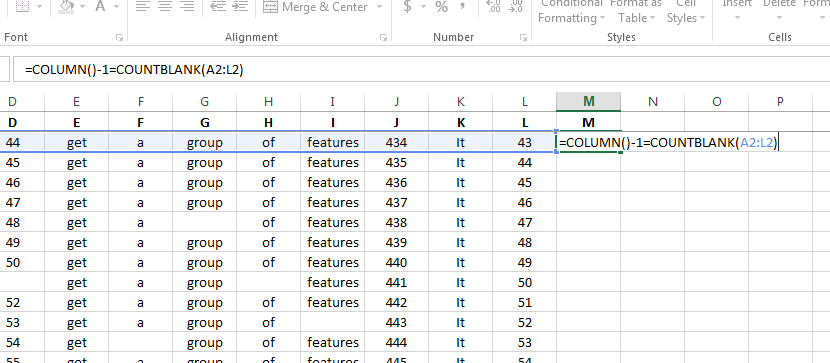830x363 pixels.
Task: Select cell with value 46 in column L
Action: coord(524,202)
